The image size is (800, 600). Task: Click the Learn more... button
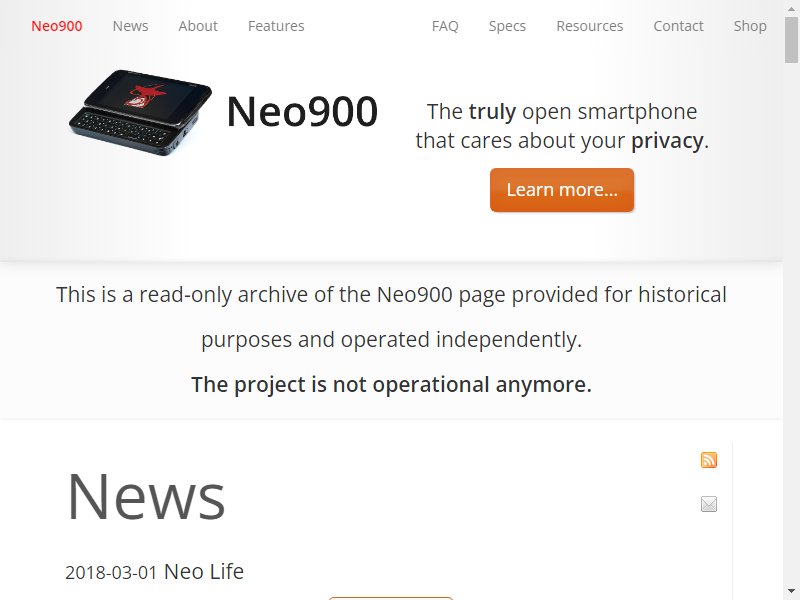pos(562,190)
